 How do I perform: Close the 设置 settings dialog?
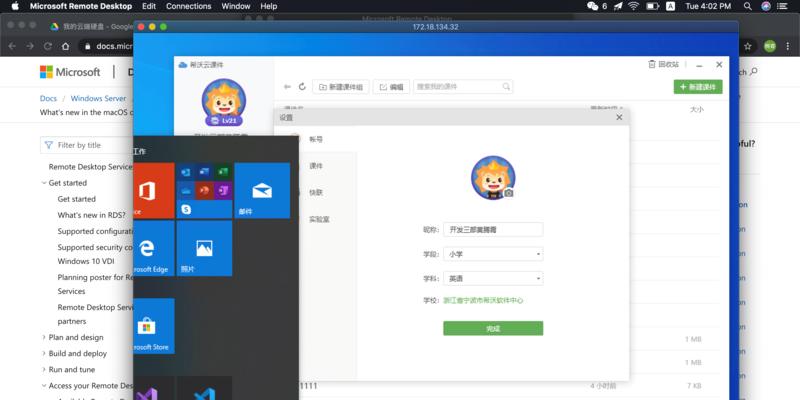pyautogui.click(x=619, y=117)
